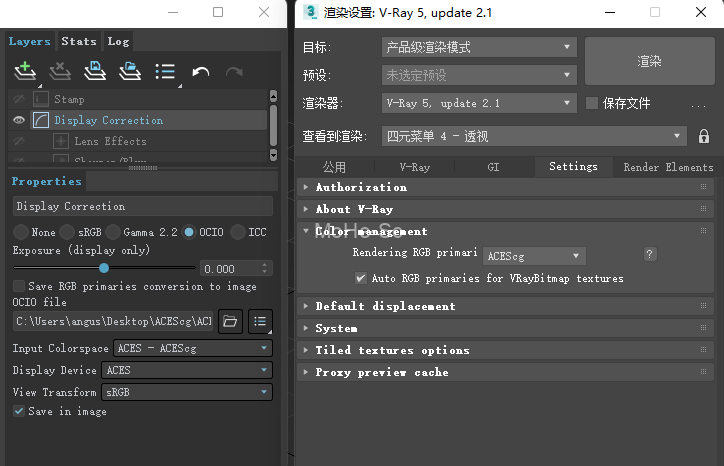Open the V-Ray tab
Viewport: 724px width, 466px height.
coord(415,167)
